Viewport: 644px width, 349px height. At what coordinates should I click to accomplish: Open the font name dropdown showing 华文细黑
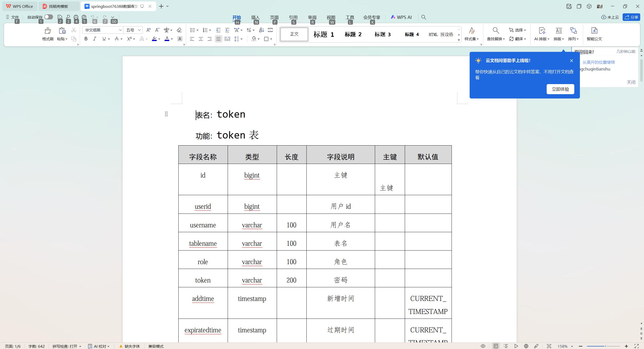(120, 30)
